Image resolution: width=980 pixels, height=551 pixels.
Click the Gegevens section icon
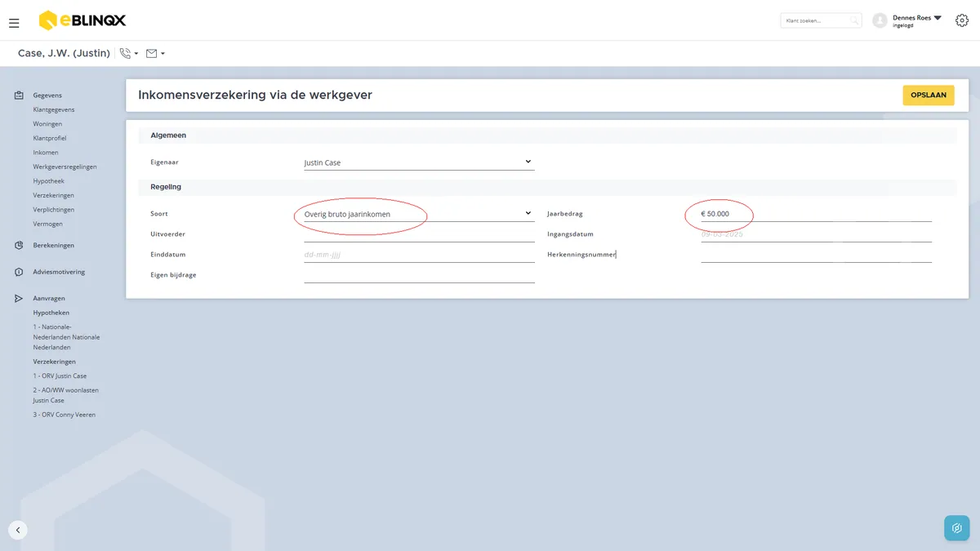[x=19, y=96]
